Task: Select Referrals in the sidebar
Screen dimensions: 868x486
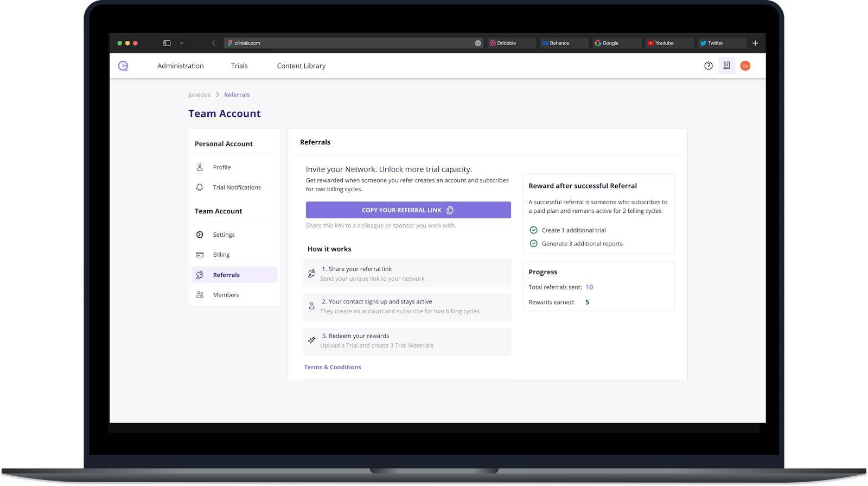Action: 234,275
